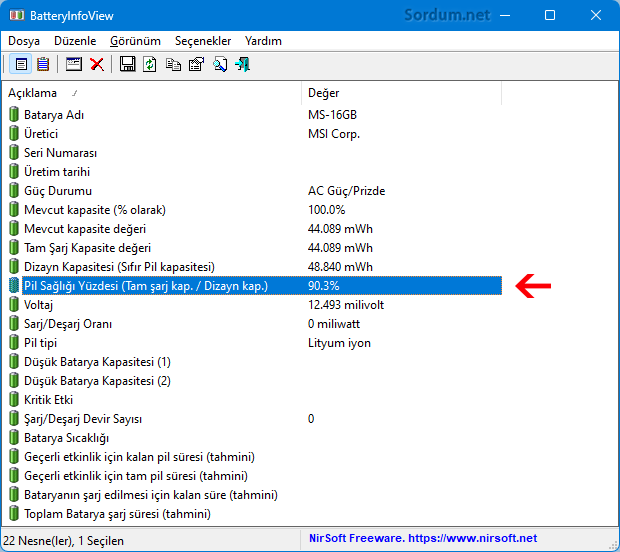Open the find magnifier toolbar icon
Screen dimensions: 620x552
pyautogui.click(x=220, y=64)
